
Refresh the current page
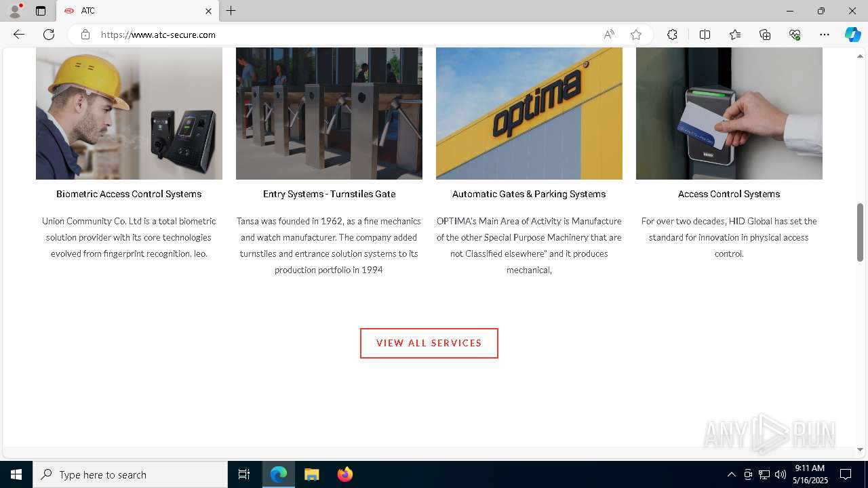click(49, 35)
